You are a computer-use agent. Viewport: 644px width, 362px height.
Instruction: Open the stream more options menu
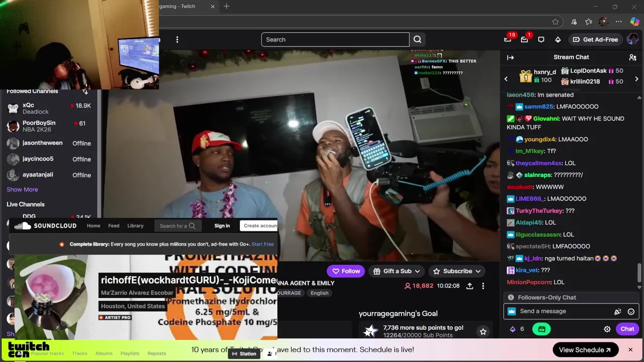pos(483,286)
